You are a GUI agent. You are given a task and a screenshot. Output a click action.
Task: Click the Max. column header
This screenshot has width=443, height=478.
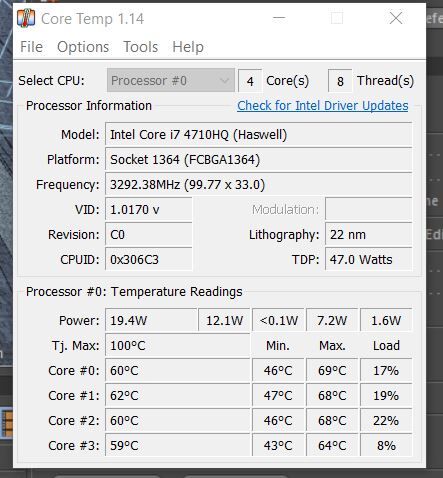pyautogui.click(x=332, y=346)
